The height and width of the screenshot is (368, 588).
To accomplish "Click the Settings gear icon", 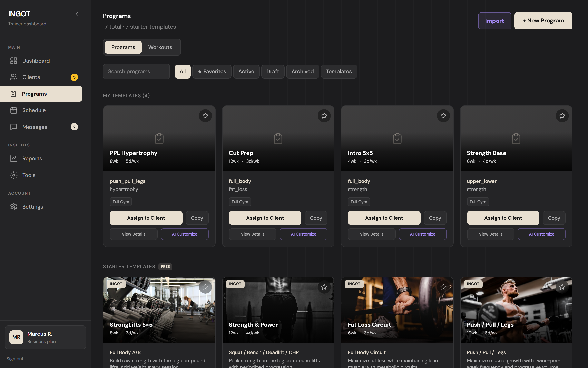I will (14, 207).
